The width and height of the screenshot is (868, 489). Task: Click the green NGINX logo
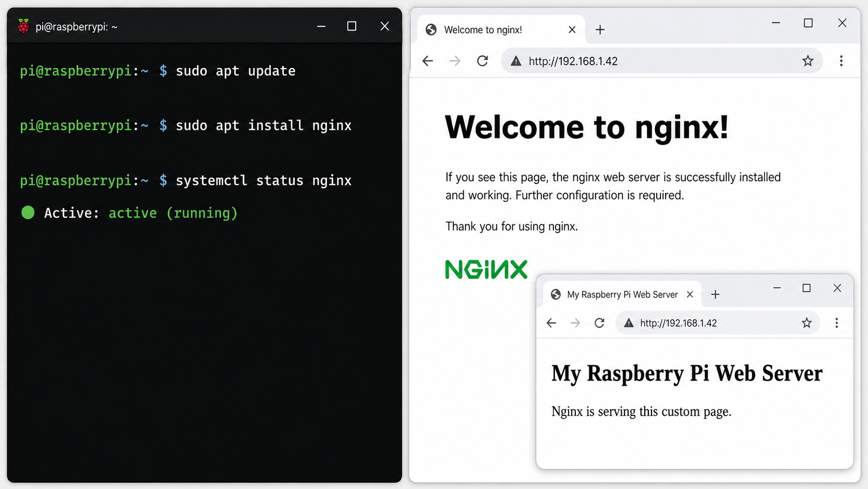(486, 269)
